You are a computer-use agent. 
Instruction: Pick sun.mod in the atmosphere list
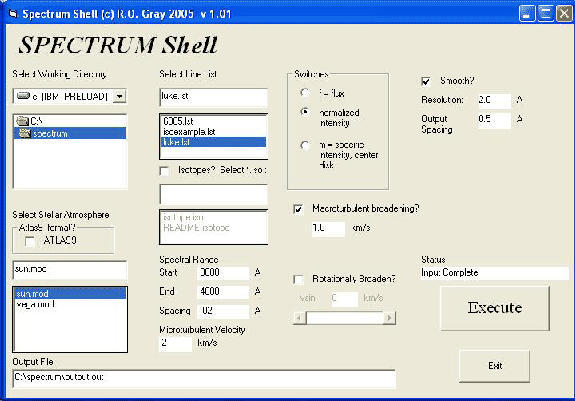[70, 293]
